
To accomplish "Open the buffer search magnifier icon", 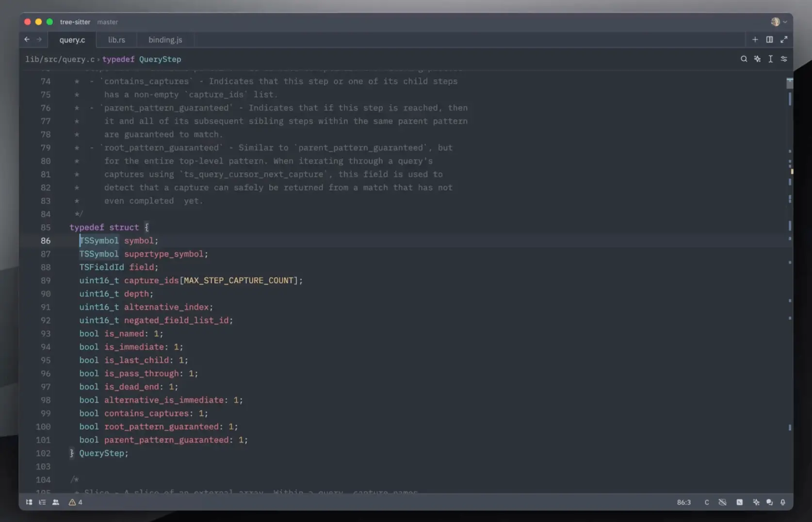I will click(744, 59).
